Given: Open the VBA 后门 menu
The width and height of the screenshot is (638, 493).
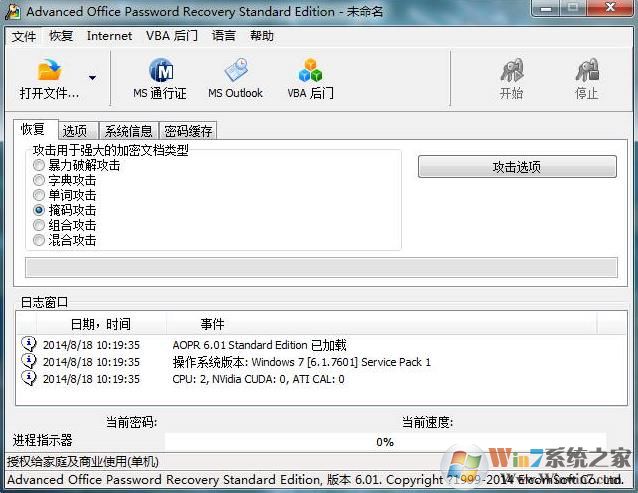Looking at the screenshot, I should [x=172, y=36].
